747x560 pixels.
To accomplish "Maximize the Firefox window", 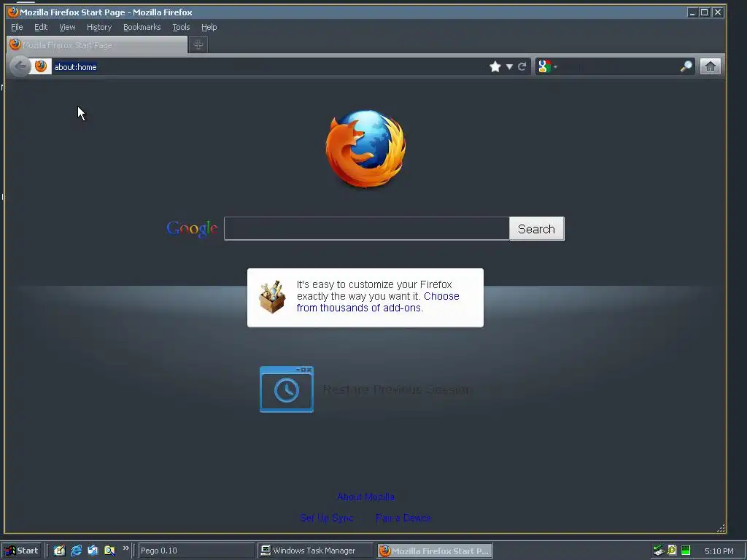I will tap(704, 12).
